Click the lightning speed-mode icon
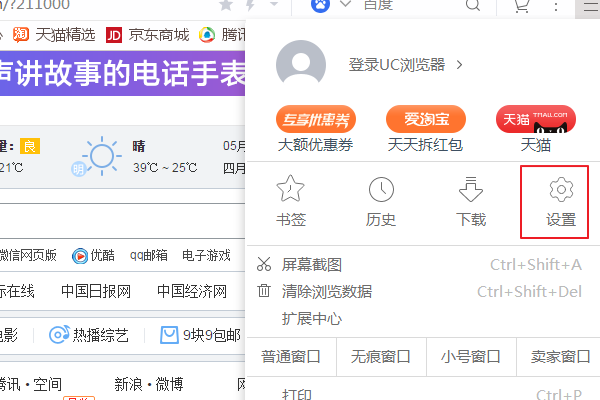Image resolution: width=600 pixels, height=400 pixels. [250, 5]
